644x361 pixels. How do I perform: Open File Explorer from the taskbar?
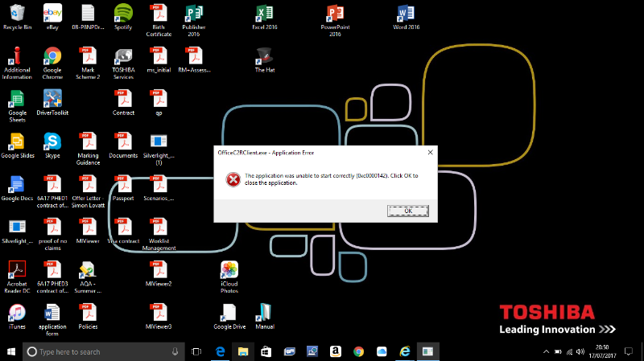(x=243, y=351)
